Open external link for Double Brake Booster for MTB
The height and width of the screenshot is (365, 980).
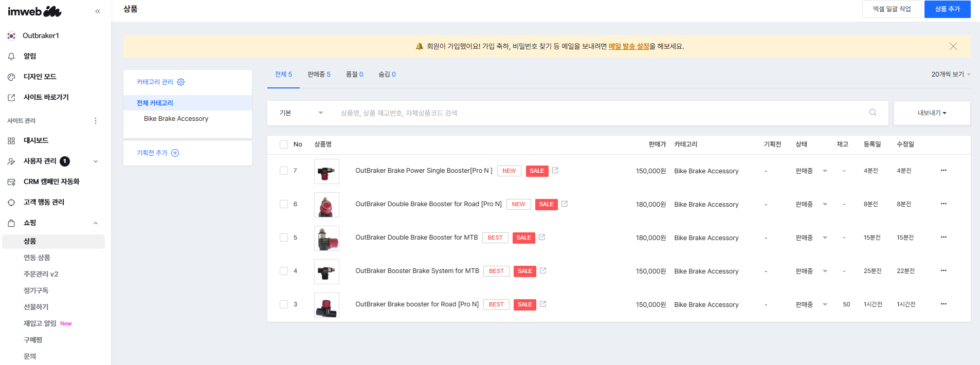[542, 237]
